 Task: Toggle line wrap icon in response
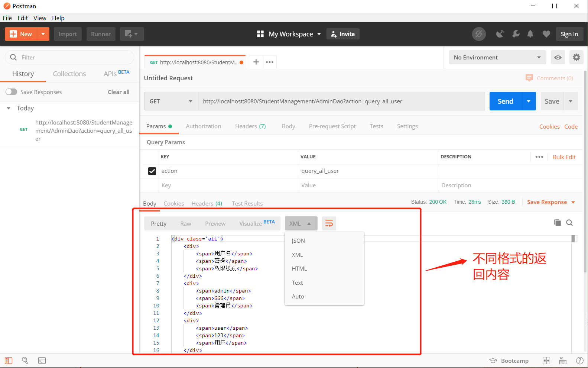coord(329,223)
